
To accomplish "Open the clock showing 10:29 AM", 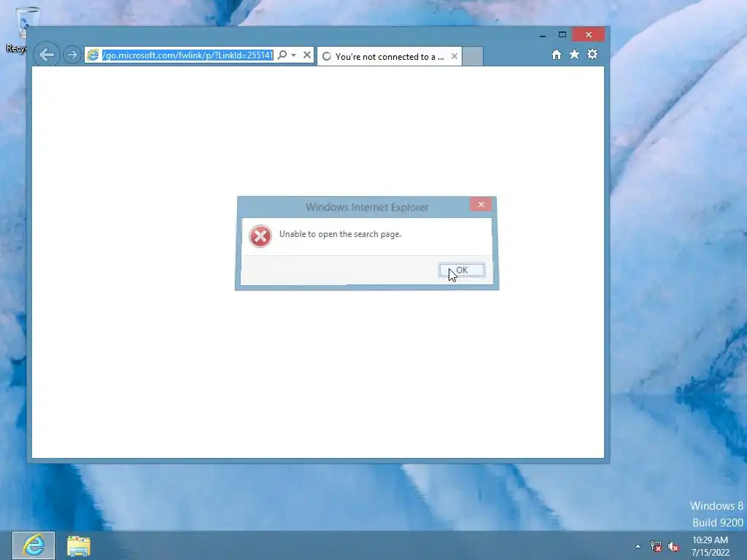I will pos(710,545).
